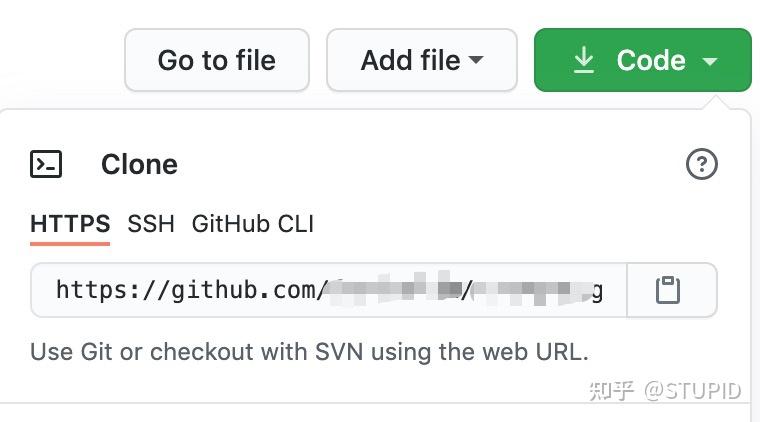
Task: Open the Add file dropdown menu
Action: tap(422, 60)
